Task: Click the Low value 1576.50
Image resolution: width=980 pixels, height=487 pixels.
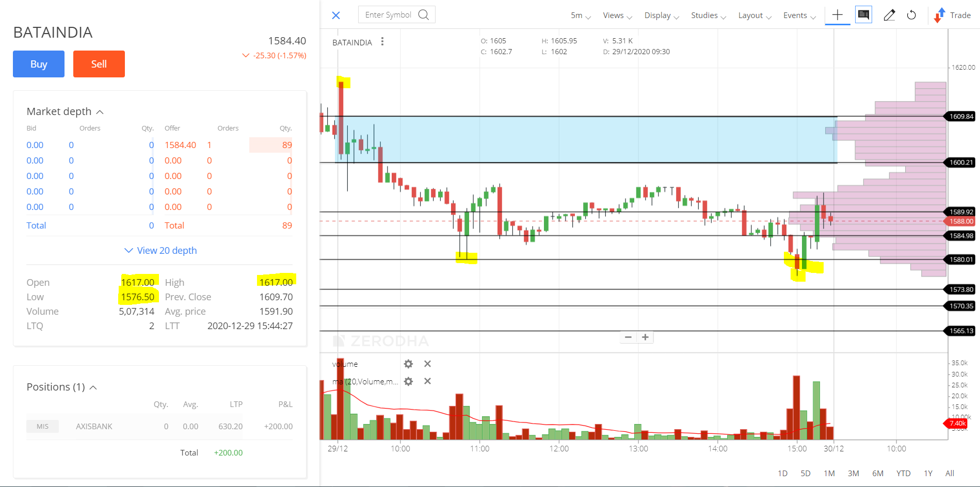Action: pyautogui.click(x=137, y=297)
